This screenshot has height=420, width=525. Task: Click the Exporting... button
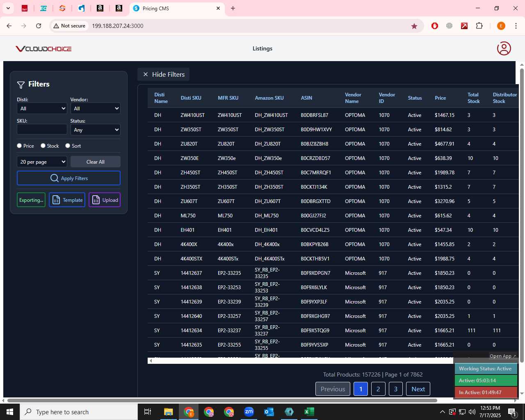[x=31, y=200]
